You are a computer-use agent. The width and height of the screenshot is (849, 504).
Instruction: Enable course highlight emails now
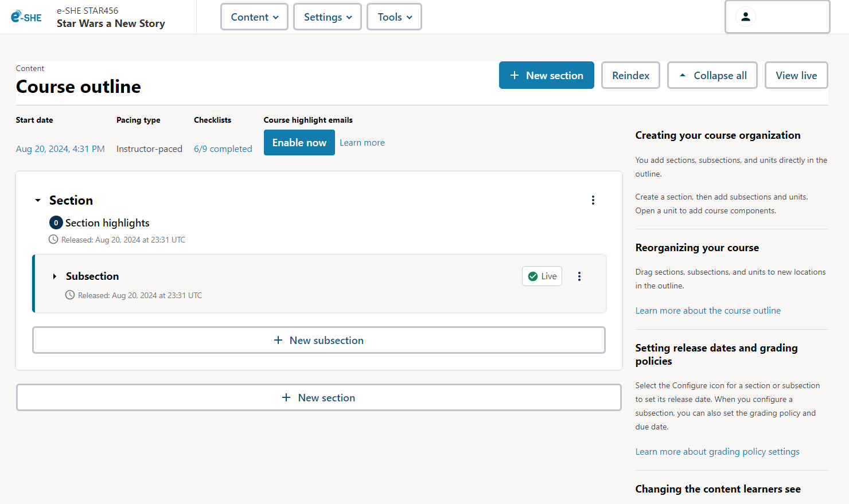click(299, 143)
